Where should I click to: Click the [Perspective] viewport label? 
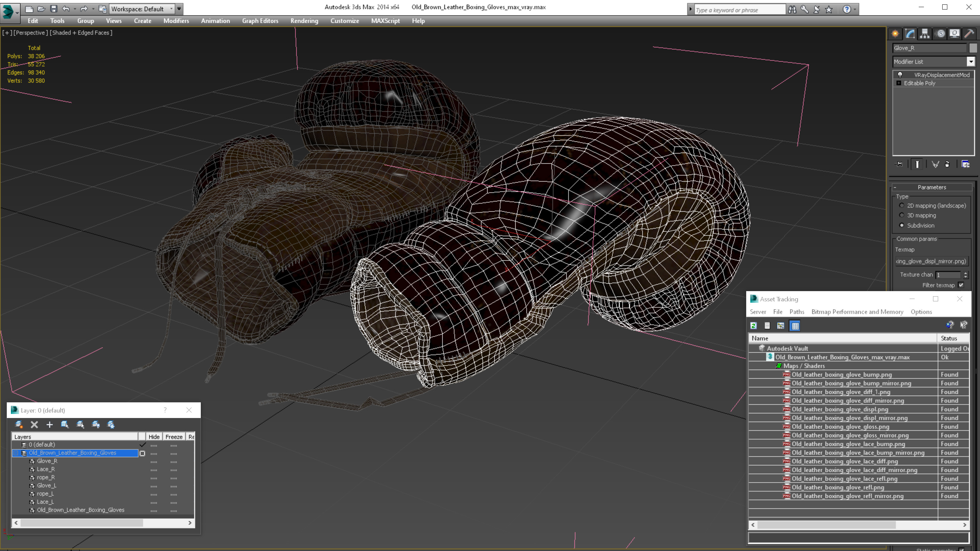pyautogui.click(x=30, y=33)
